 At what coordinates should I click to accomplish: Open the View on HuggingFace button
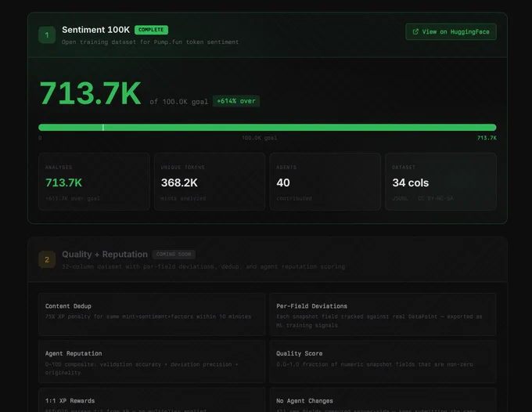coord(451,31)
